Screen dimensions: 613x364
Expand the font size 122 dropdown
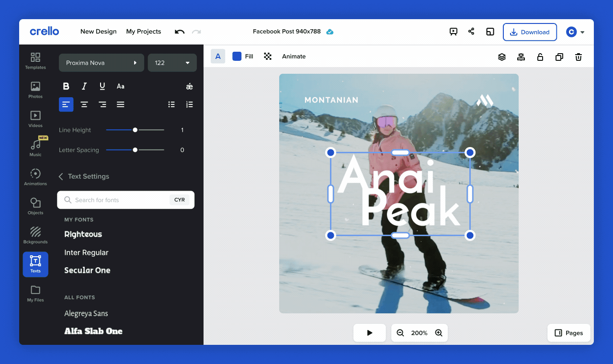[172, 63]
